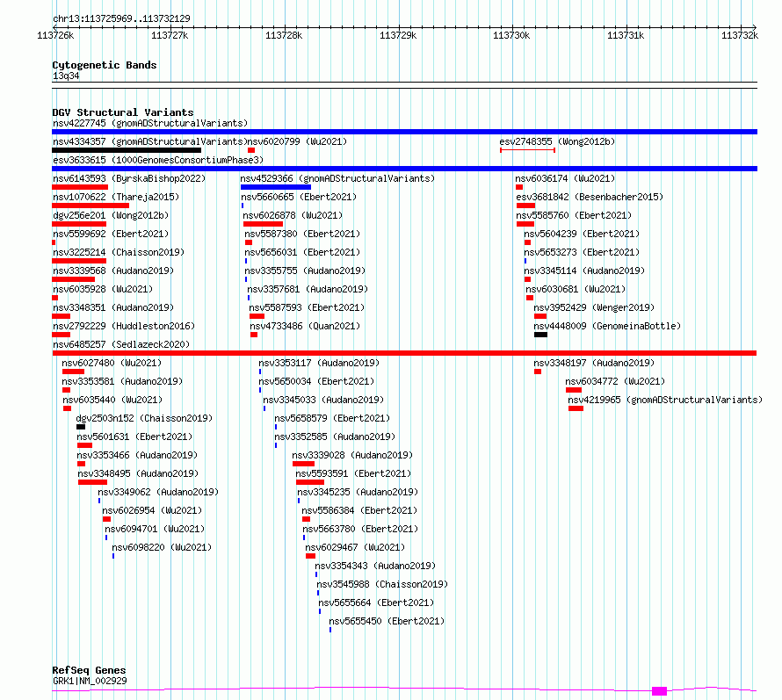This screenshot has width=782, height=700.
Task: Click the black bar under nsv4334357
Action: 127,150
